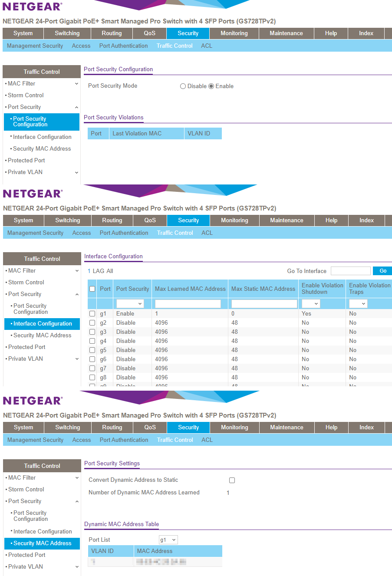Open the Management Security submenu
This screenshot has width=392, height=576.
[35, 46]
